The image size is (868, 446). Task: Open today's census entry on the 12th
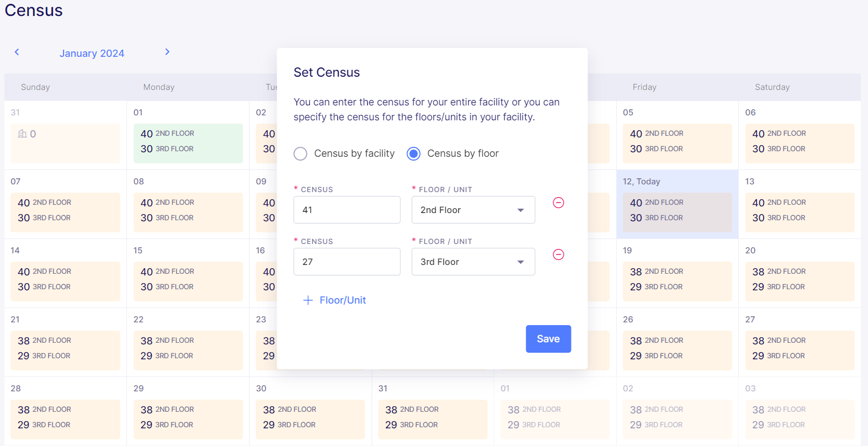[x=678, y=213]
